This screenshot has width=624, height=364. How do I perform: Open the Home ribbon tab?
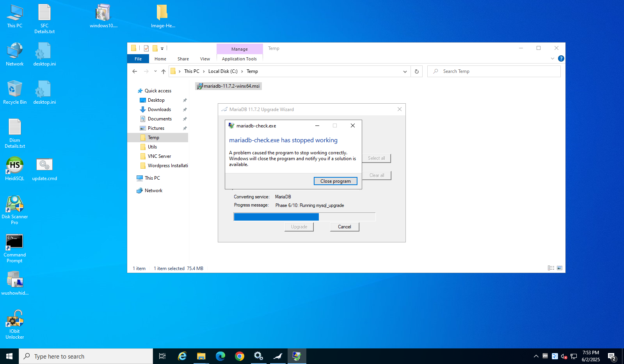[160, 59]
